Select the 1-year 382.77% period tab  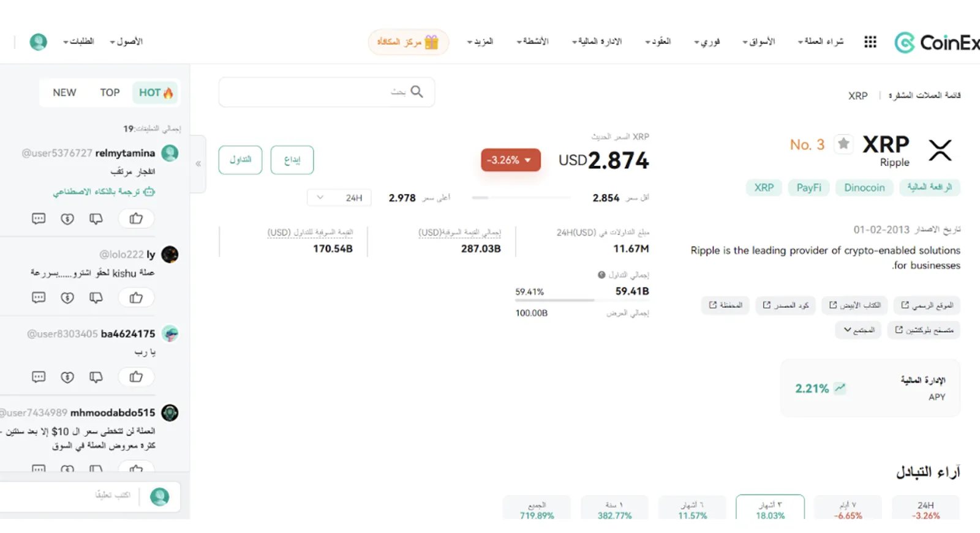[x=614, y=508]
